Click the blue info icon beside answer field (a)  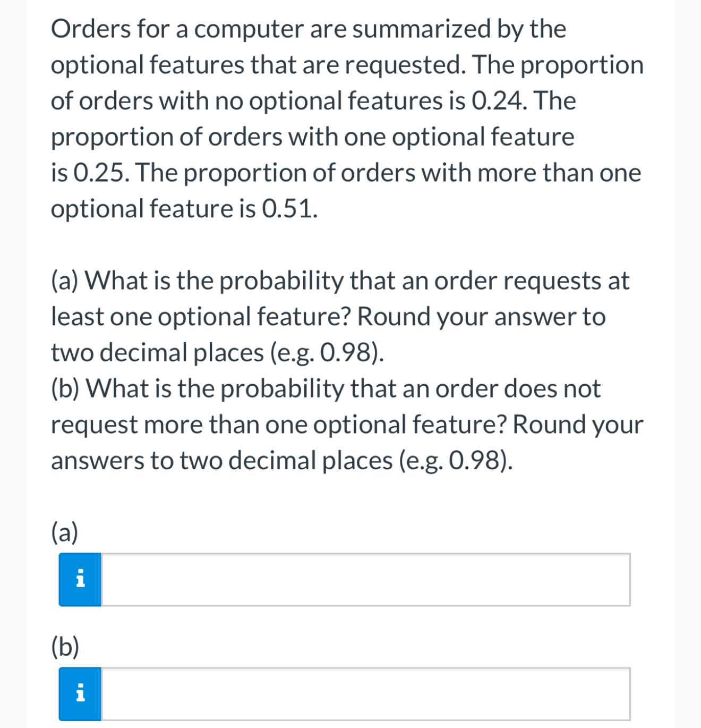point(80,581)
